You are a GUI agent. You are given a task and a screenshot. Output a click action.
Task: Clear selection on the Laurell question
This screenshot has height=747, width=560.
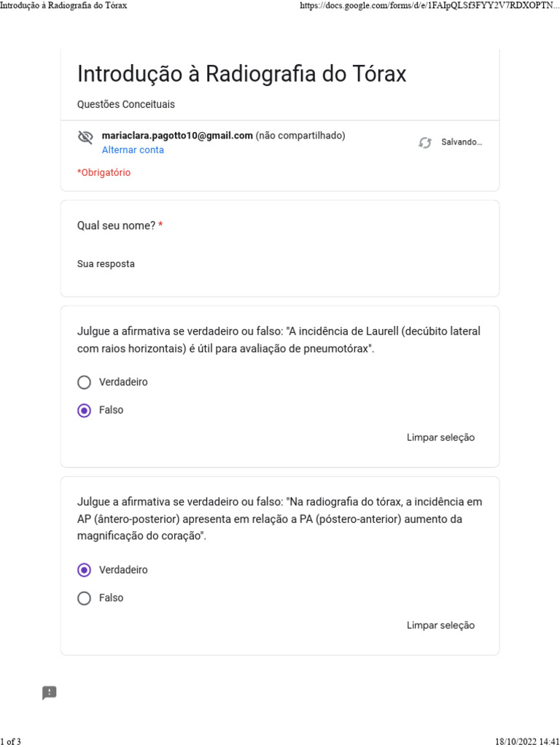pos(440,438)
